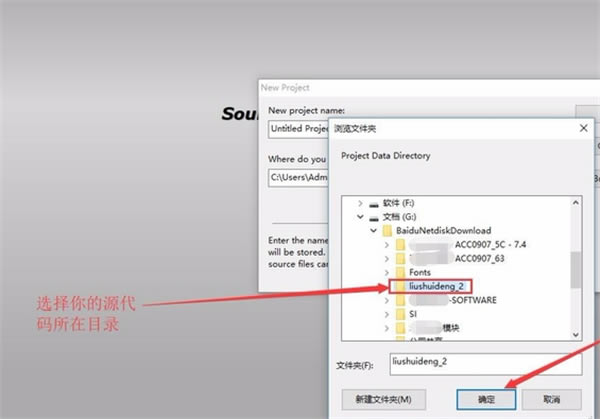Image resolution: width=600 pixels, height=419 pixels.
Task: Select the liushuideng_2 folder
Action: click(x=436, y=286)
